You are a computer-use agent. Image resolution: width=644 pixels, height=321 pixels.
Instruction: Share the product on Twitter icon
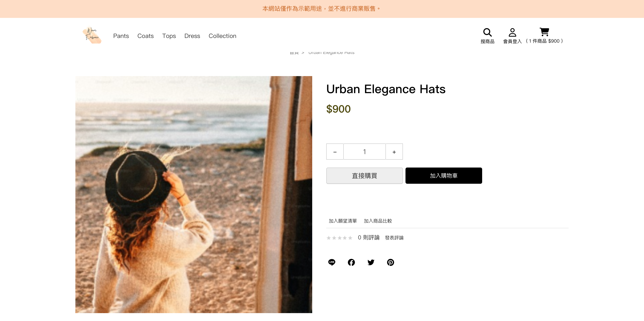coord(371,262)
